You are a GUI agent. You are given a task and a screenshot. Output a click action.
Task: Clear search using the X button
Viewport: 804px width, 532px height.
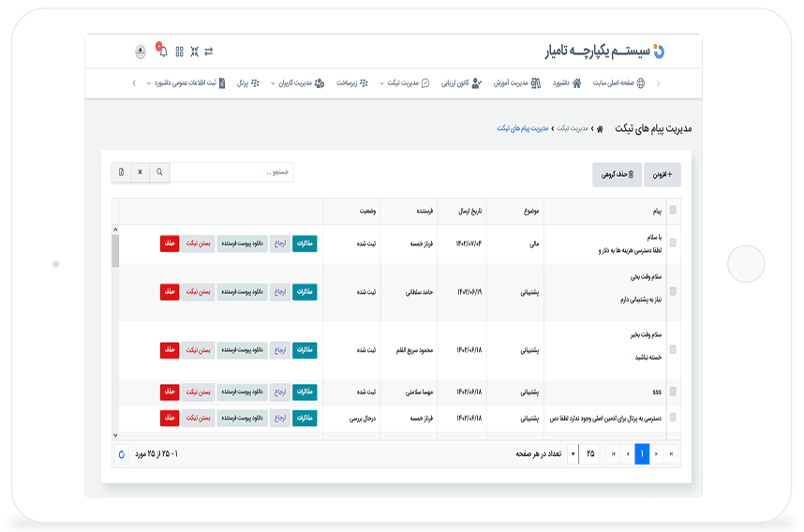[x=140, y=172]
